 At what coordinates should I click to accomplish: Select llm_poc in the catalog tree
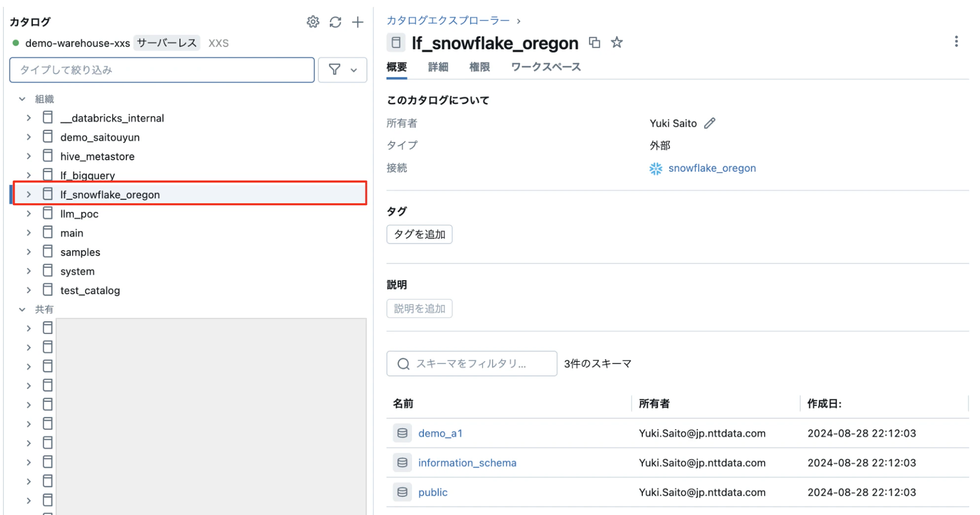(79, 214)
